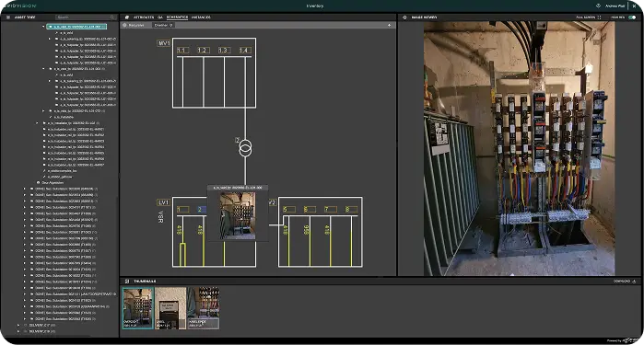The height and width of the screenshot is (345, 644).
Task: Click cell 7 in LV2 panel
Action: click(331, 209)
